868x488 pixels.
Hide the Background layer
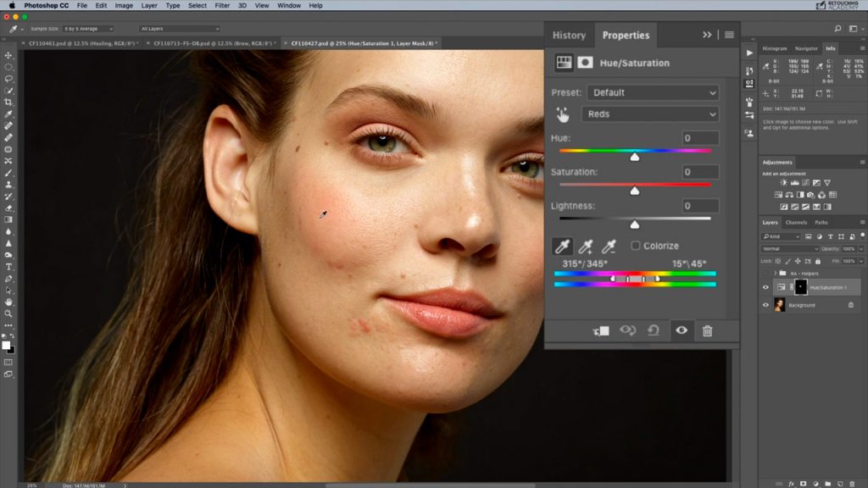[x=765, y=305]
